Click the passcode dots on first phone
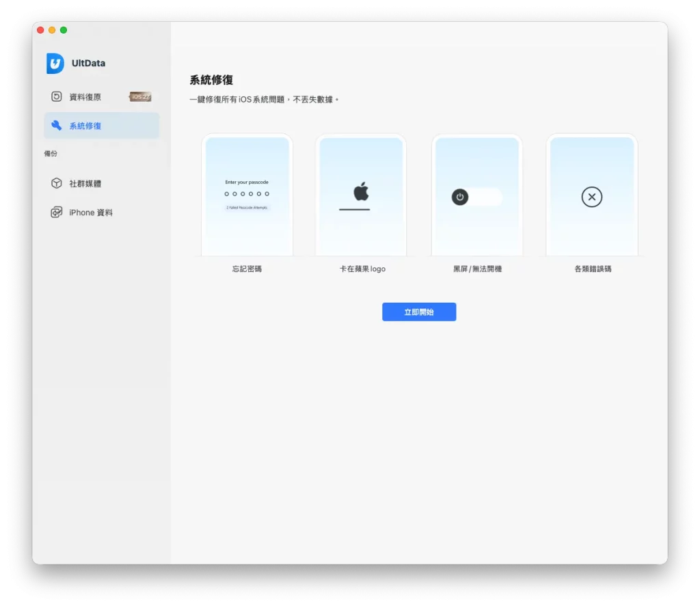 pyautogui.click(x=247, y=193)
